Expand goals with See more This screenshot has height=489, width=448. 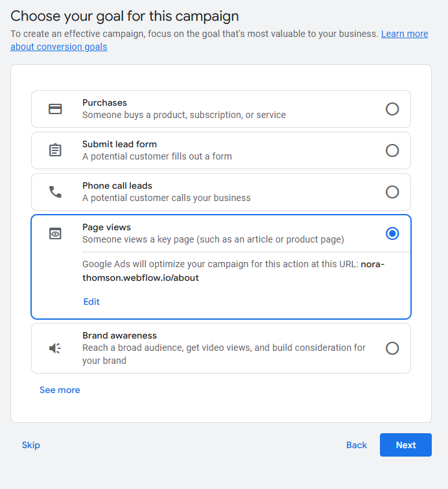tap(60, 390)
